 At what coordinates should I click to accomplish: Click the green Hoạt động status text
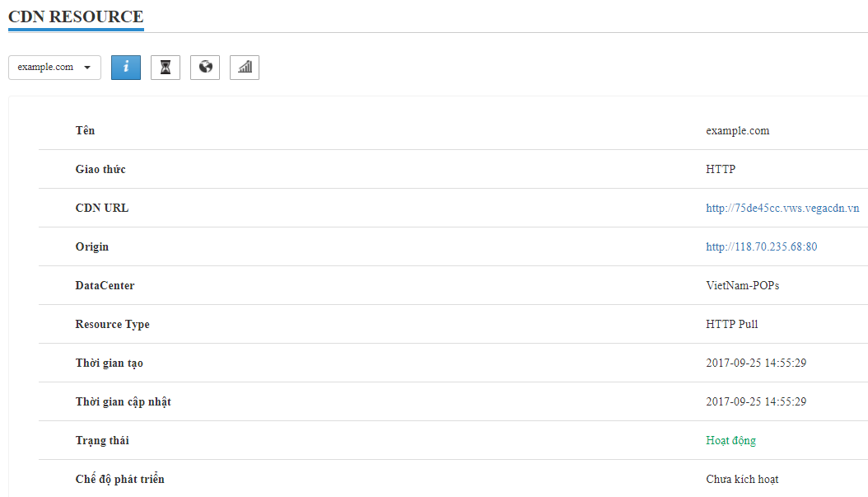coord(730,441)
